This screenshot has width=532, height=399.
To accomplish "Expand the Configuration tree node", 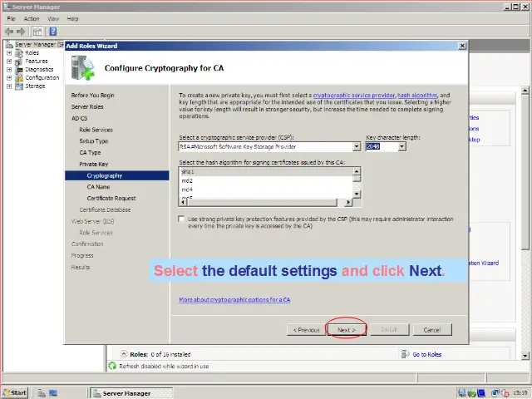I will (9, 78).
